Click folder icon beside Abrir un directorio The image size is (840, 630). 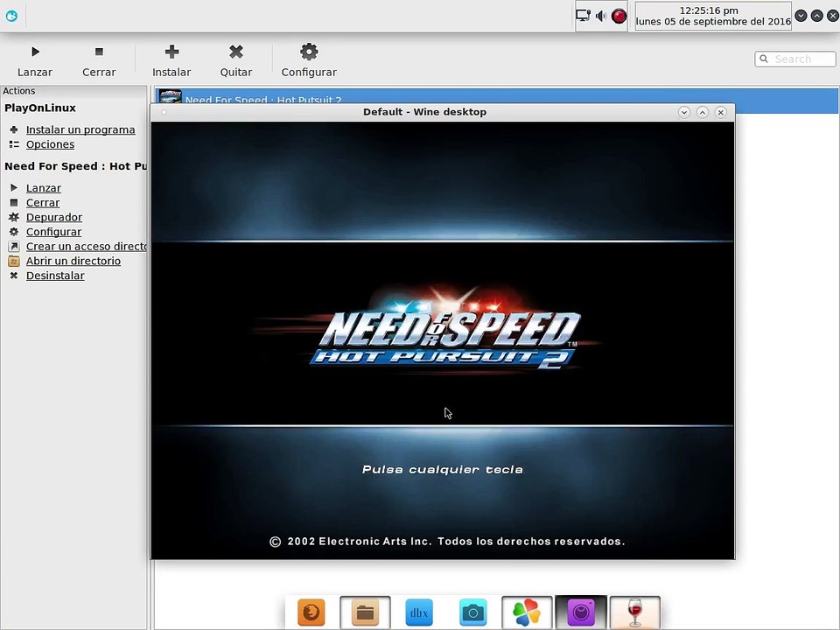click(x=14, y=261)
